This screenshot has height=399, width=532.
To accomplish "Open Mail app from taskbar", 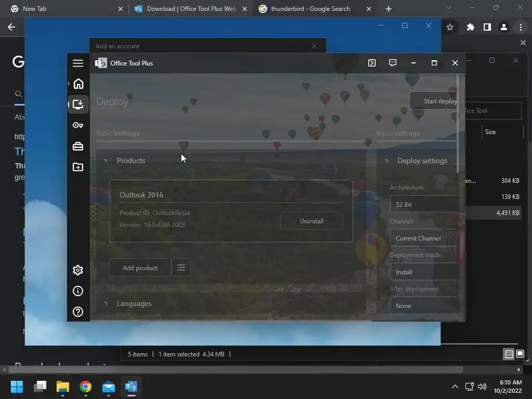I will pyautogui.click(x=109, y=387).
